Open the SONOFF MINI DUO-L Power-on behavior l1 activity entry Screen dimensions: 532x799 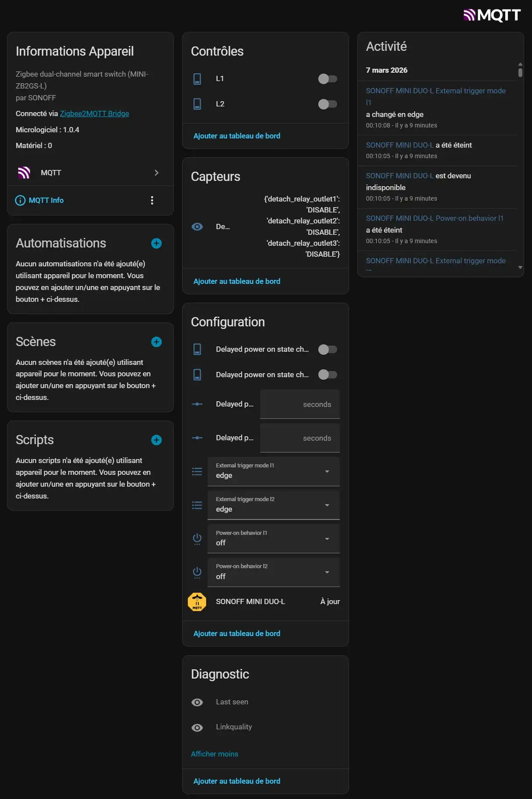[x=434, y=218]
